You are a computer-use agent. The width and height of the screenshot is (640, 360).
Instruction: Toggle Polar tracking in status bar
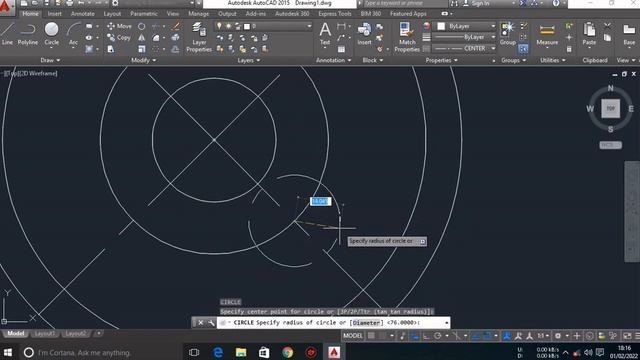[x=438, y=336]
